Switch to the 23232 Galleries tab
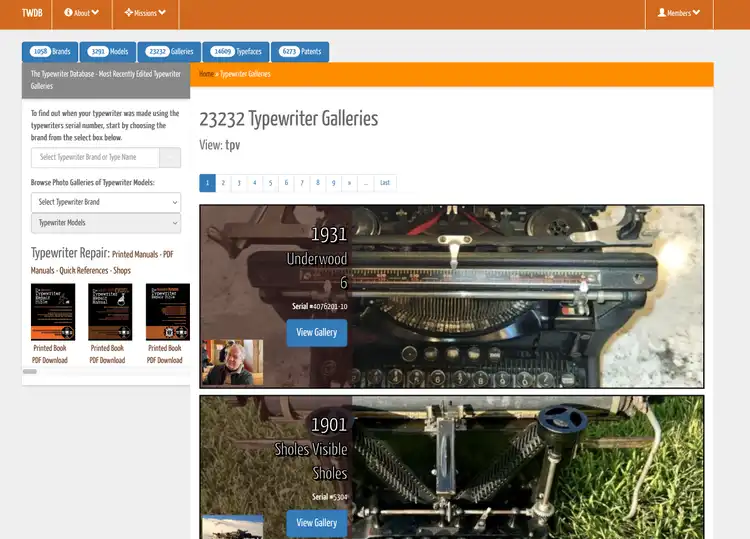The width and height of the screenshot is (750, 539). [x=169, y=52]
